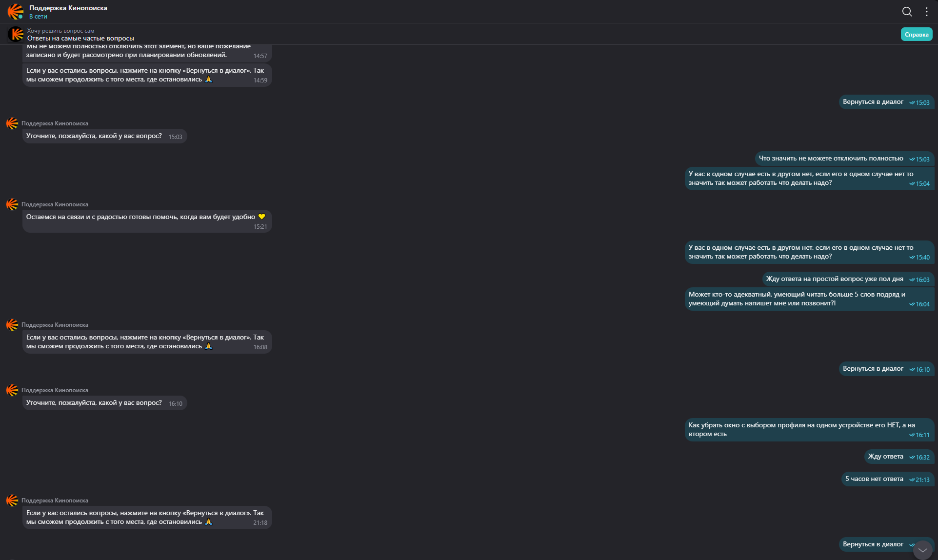Viewport: 938px width, 560px height.
Task: Click pinned message Kinopoisk avatar icon
Action: [x=16, y=34]
